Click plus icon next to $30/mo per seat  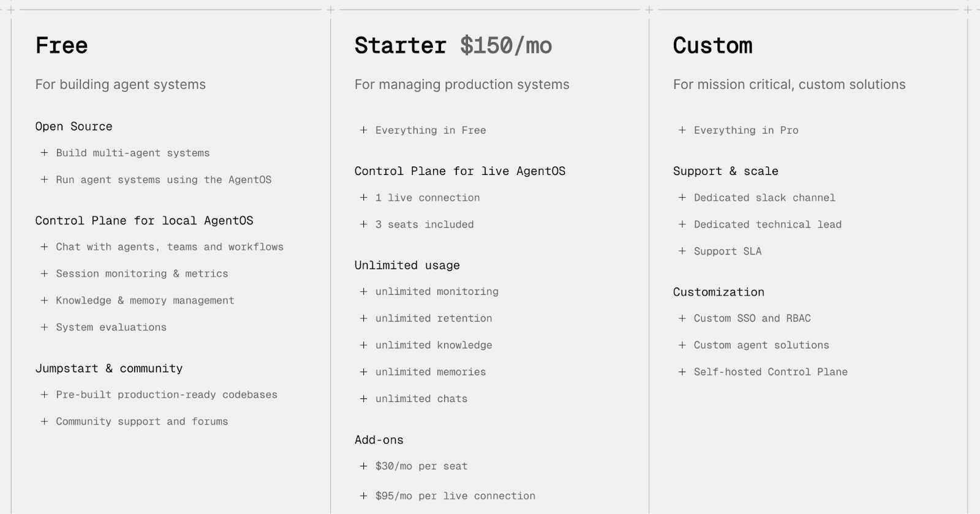pos(363,466)
